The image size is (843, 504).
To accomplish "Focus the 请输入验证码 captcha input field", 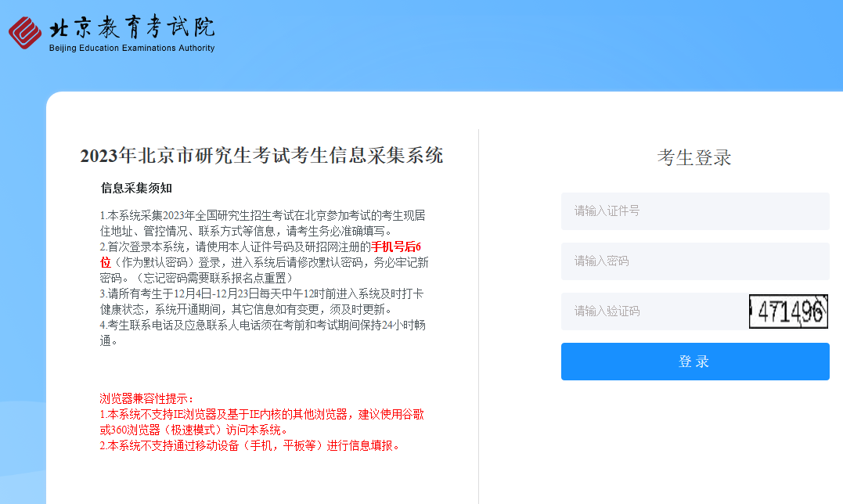I will [x=654, y=311].
